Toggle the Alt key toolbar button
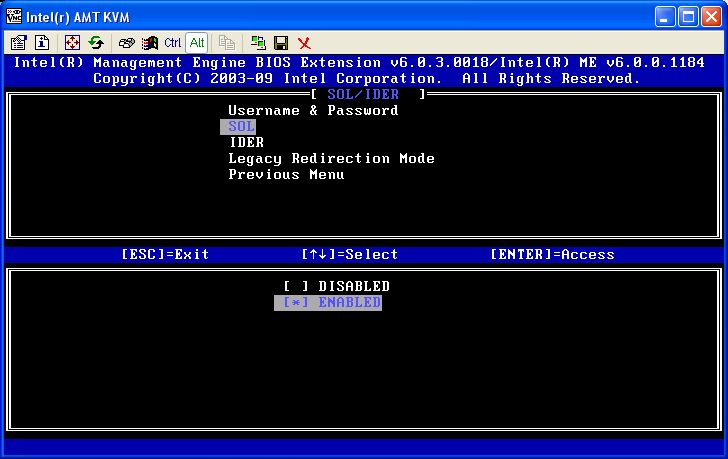This screenshot has height=459, width=728. pos(197,43)
